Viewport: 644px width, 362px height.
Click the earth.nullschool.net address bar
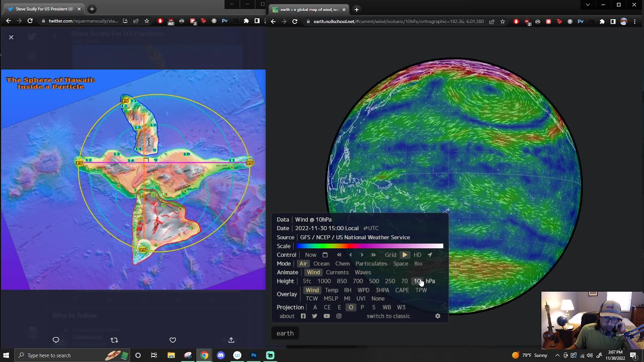(x=397, y=22)
